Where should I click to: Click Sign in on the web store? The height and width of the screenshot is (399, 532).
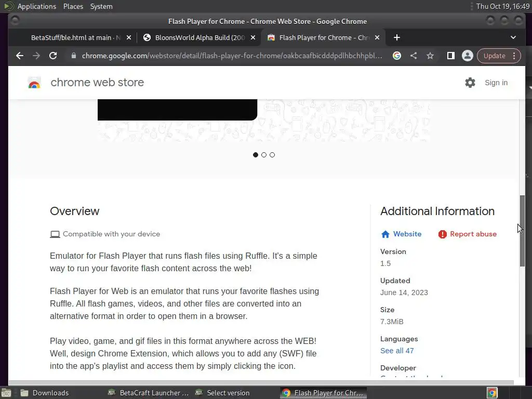[496, 83]
